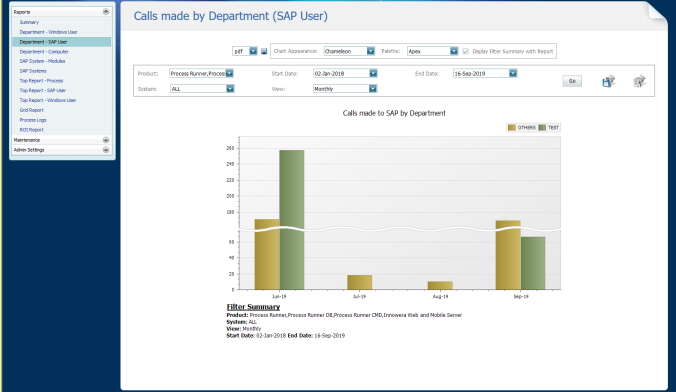This screenshot has height=392, width=676.
Task: Click the green TEST bar for Jun-19
Action: 292,220
